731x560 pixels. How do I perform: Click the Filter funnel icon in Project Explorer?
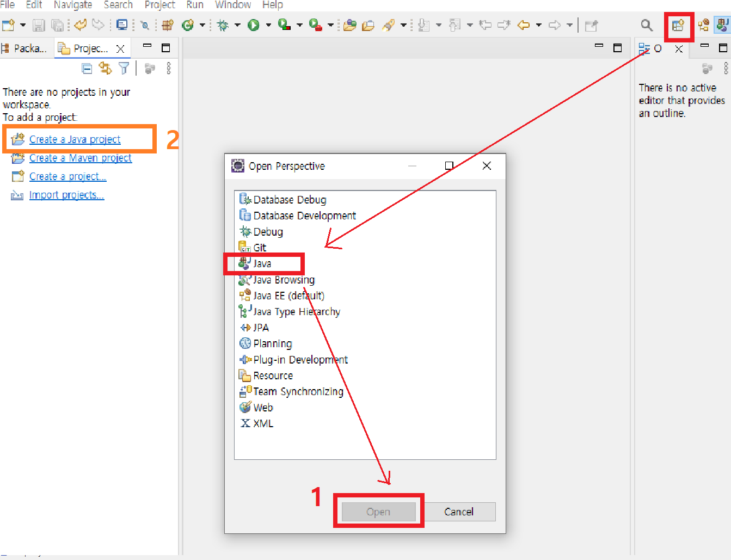(124, 68)
